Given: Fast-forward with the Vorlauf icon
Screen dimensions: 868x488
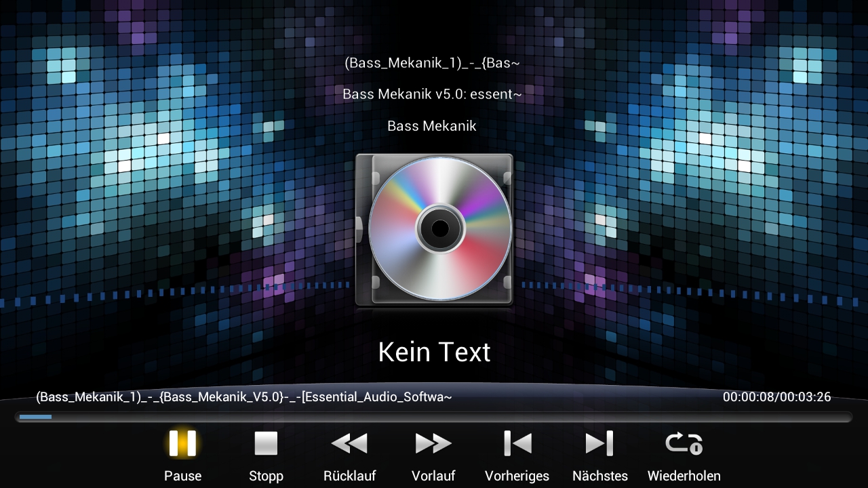Looking at the screenshot, I should point(433,443).
